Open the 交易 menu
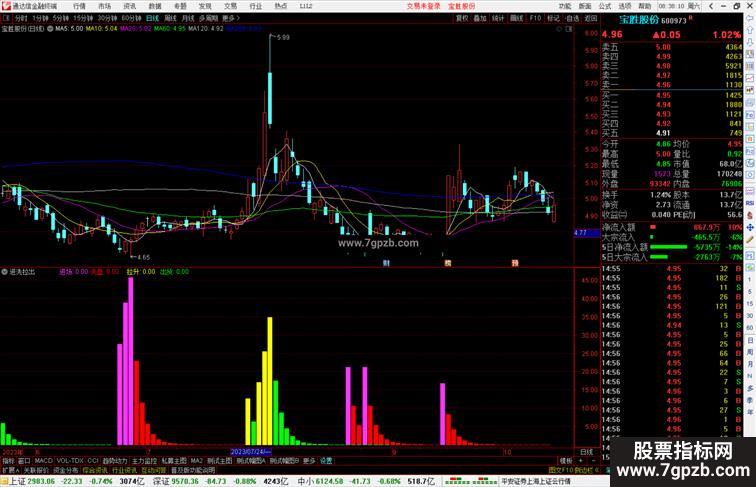This screenshot has height=487, width=756. pos(230,6)
